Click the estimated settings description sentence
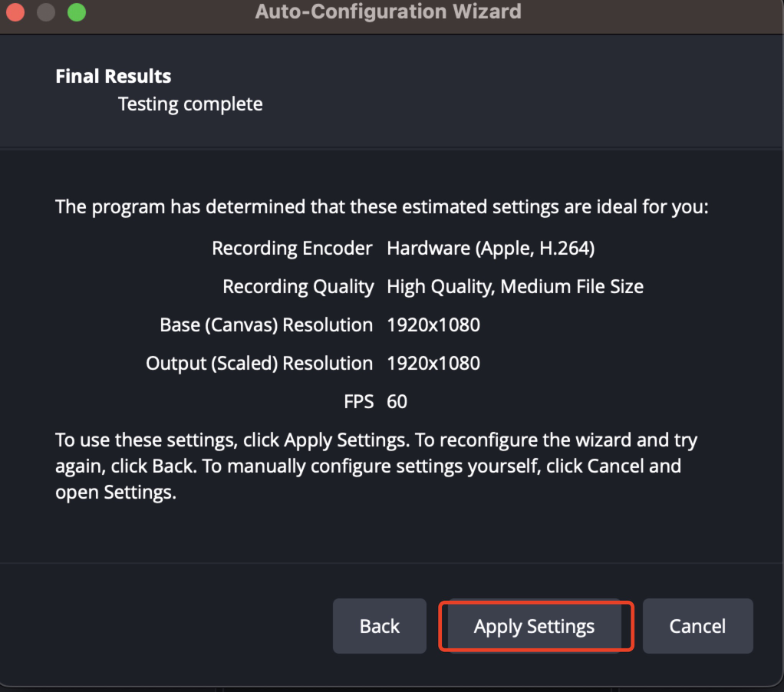This screenshot has width=784, height=692. point(381,207)
